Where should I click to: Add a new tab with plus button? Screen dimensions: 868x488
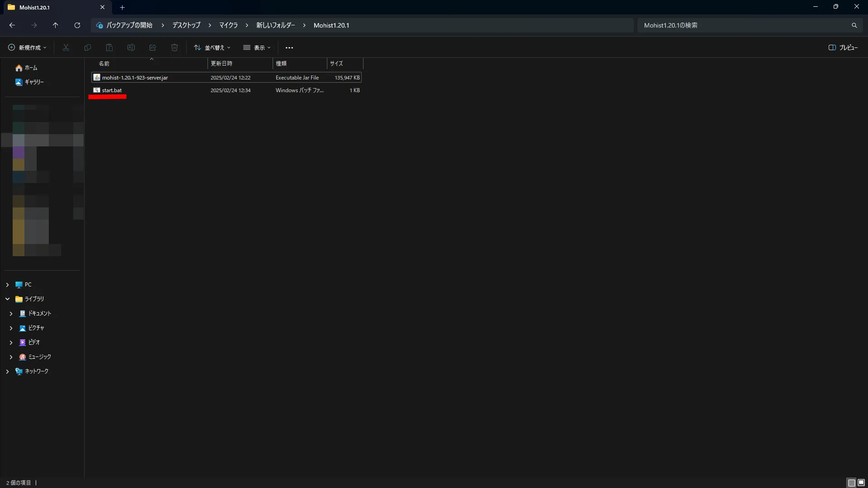tap(122, 7)
